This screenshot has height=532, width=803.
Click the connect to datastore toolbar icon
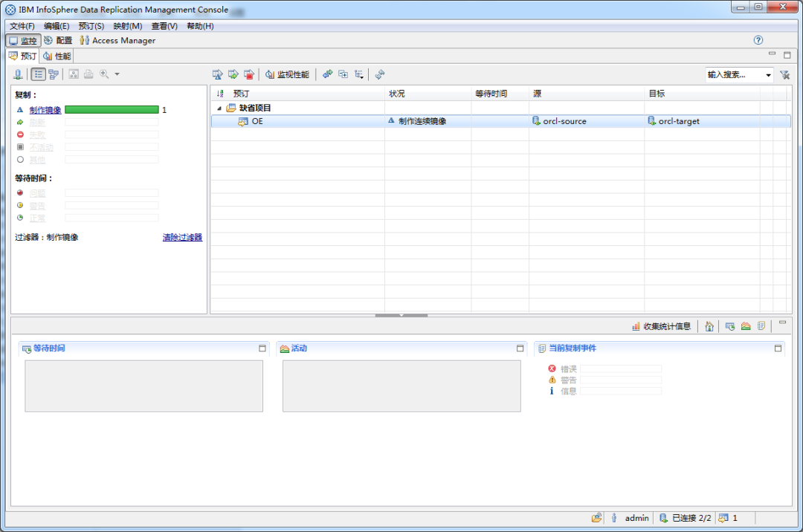click(18, 75)
